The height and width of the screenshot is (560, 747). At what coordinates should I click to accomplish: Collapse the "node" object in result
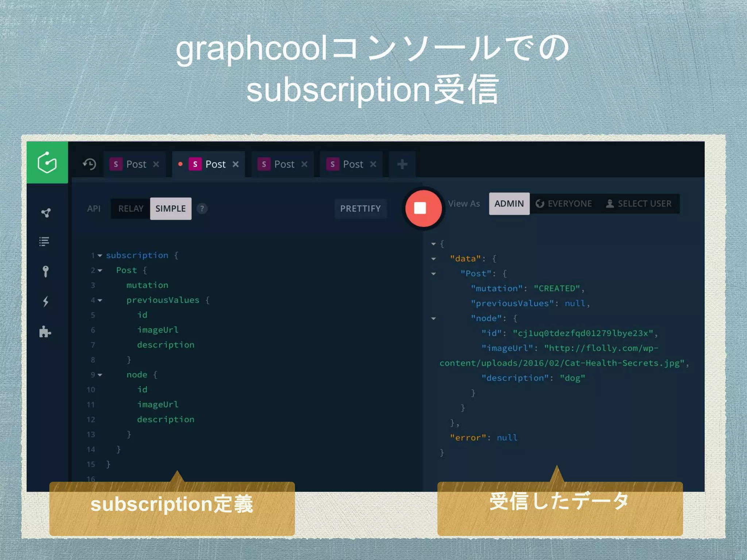[x=433, y=319]
